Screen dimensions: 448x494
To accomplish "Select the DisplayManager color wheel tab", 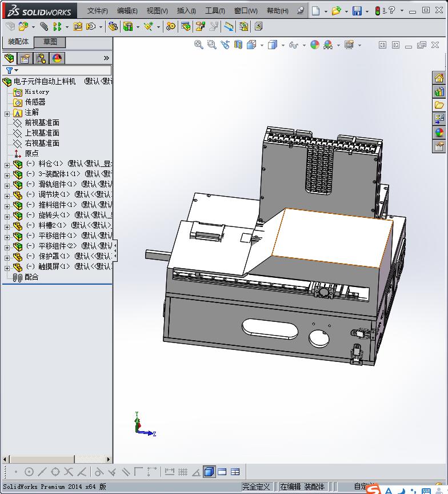I will [x=57, y=58].
